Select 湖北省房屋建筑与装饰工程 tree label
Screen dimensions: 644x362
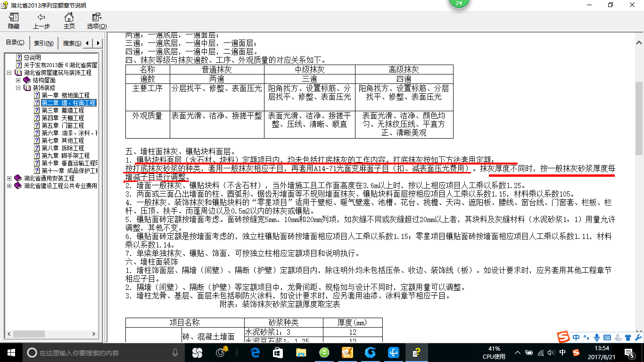[x=58, y=73]
